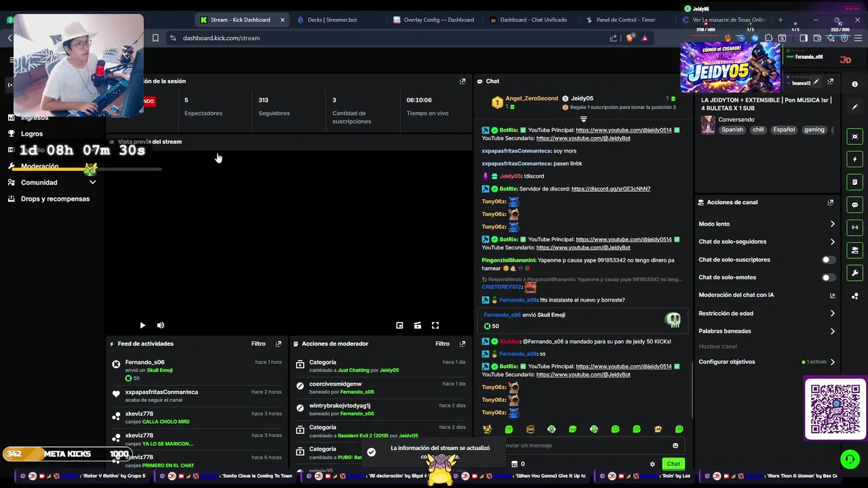Toggle wrench tools icon in right sidebar
This screenshot has width=868, height=488.
[x=854, y=273]
